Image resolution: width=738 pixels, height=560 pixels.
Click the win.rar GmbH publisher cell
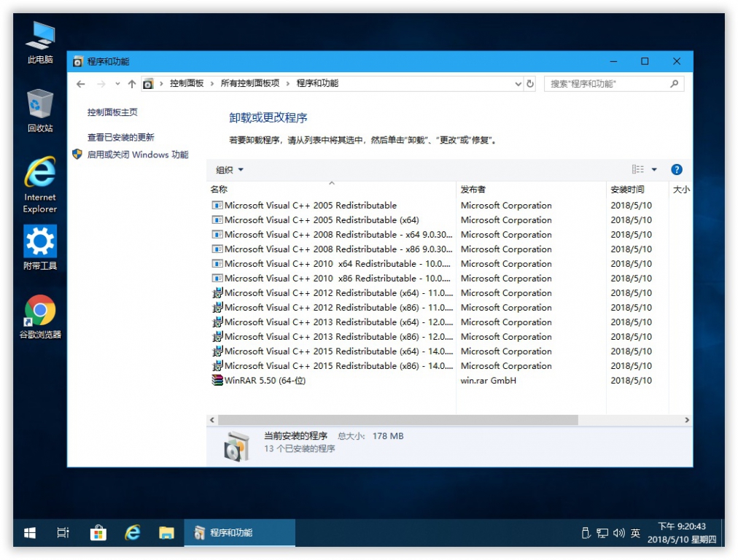(x=488, y=380)
